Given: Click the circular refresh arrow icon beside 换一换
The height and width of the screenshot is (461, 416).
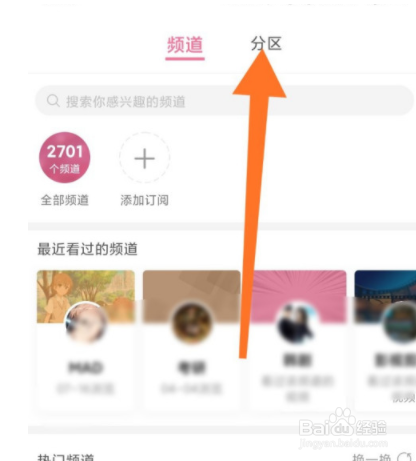Looking at the screenshot, I should tap(405, 457).
